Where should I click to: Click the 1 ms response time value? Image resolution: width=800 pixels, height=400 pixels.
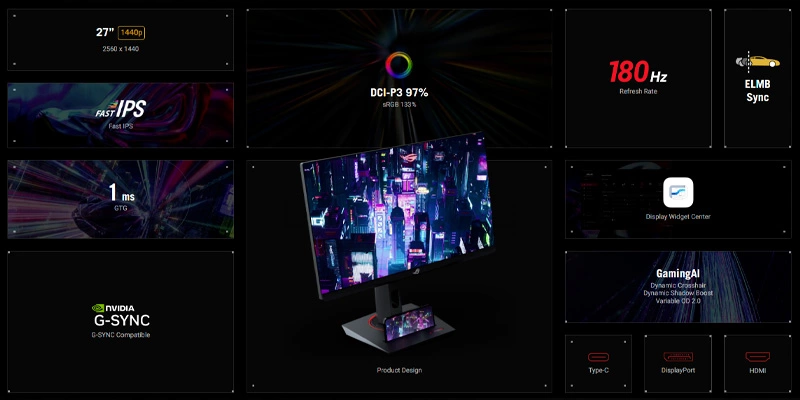coord(120,193)
